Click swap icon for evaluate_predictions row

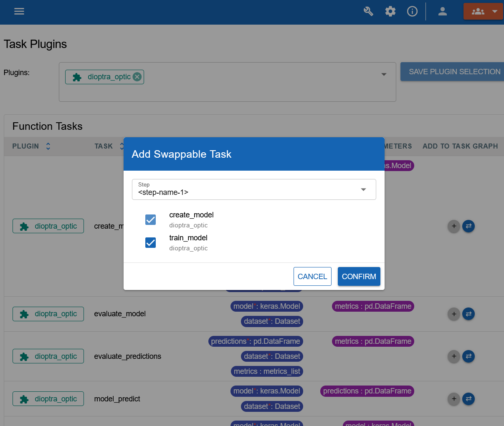[x=469, y=356]
